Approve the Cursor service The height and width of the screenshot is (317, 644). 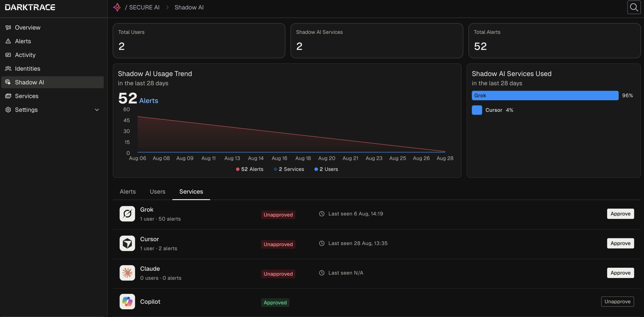click(x=620, y=243)
